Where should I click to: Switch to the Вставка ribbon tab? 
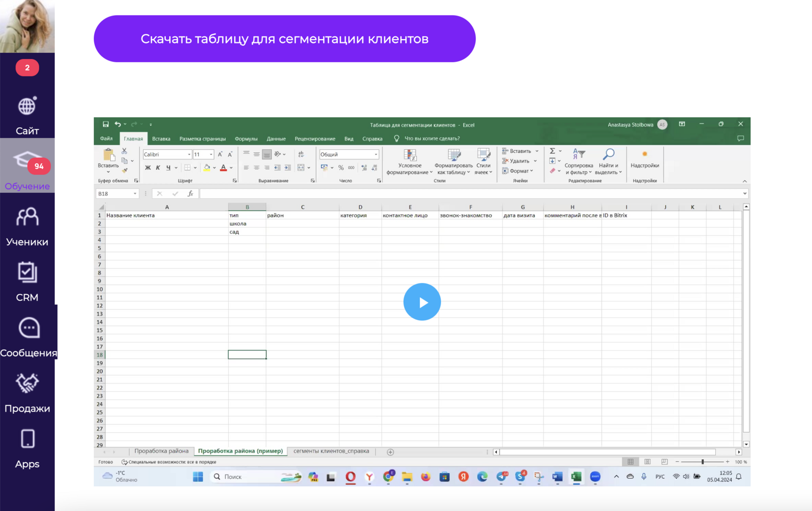(161, 139)
